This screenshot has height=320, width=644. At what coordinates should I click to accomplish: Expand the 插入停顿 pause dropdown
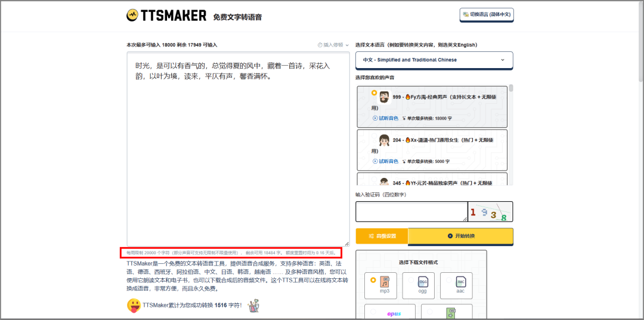tap(333, 45)
